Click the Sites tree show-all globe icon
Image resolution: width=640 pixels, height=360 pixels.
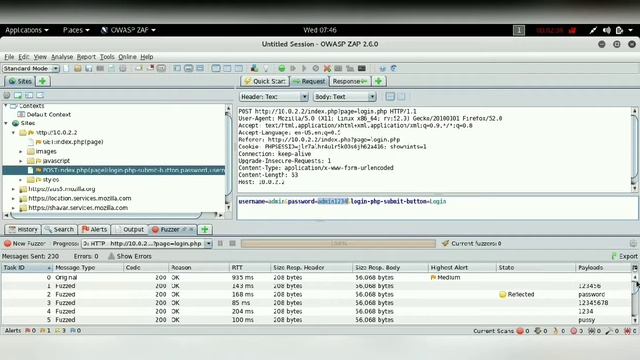click(7, 96)
